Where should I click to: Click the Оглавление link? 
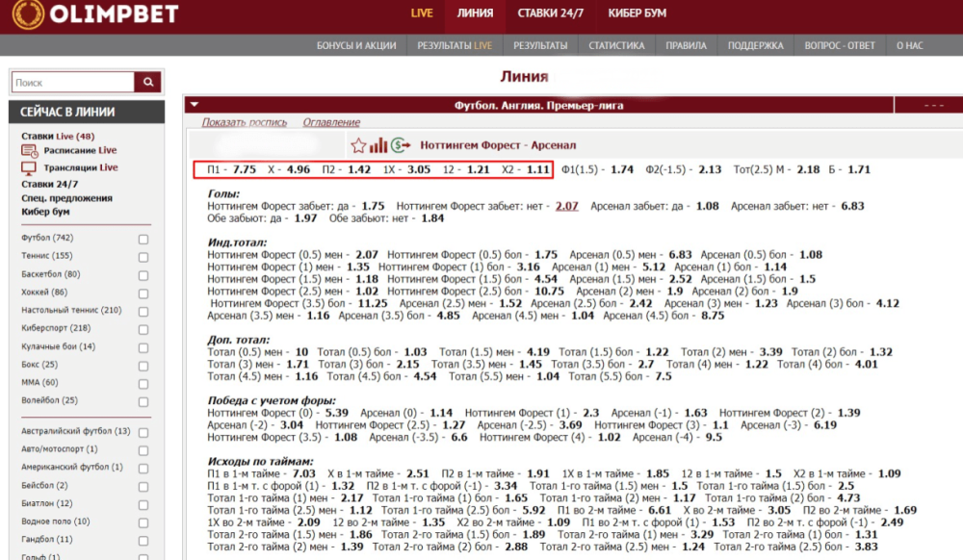tap(331, 122)
